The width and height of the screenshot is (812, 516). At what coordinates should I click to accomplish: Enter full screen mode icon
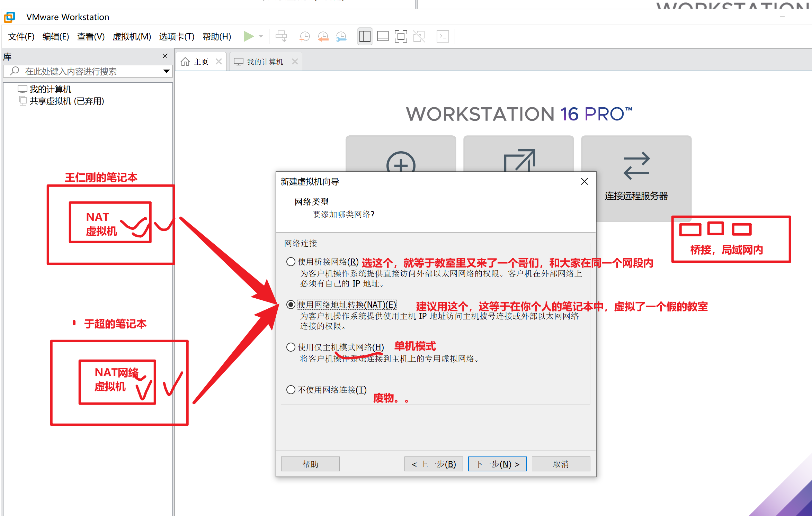pyautogui.click(x=401, y=36)
